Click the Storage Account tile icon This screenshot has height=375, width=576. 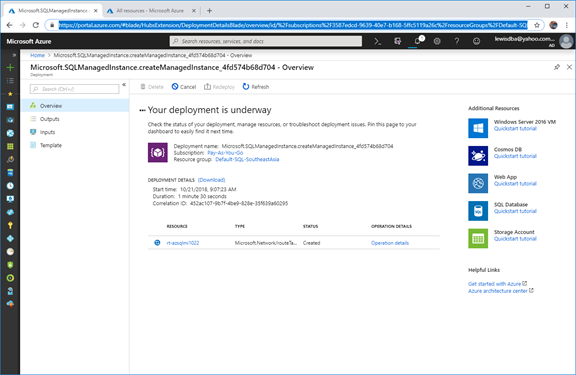tap(478, 238)
